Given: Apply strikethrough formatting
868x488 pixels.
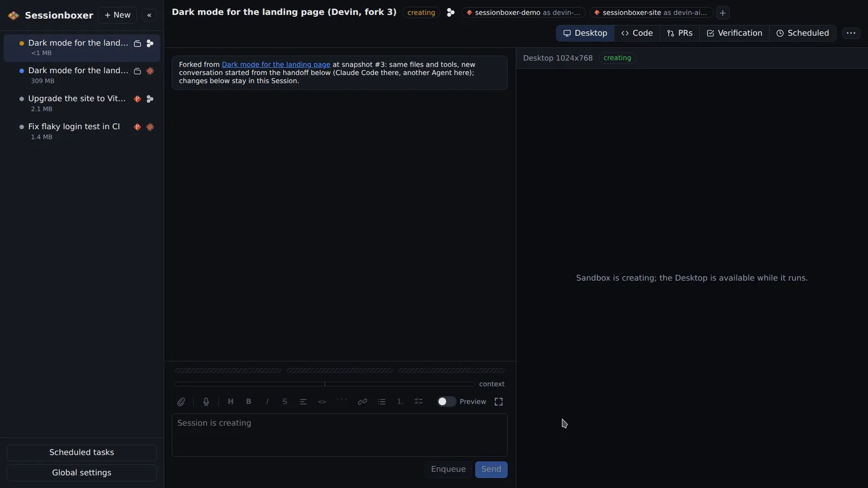Looking at the screenshot, I should (285, 402).
